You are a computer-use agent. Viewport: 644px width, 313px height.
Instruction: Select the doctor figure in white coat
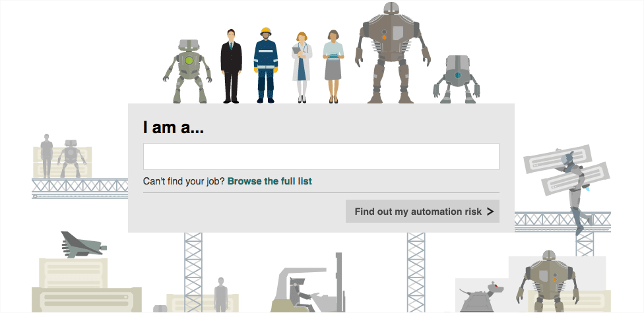[302, 67]
